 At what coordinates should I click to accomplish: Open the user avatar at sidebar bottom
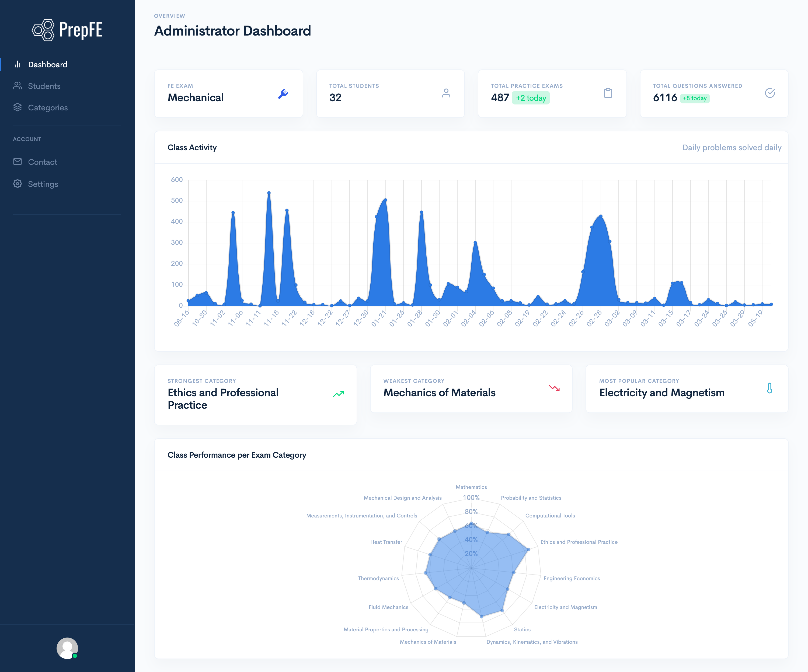(x=67, y=648)
